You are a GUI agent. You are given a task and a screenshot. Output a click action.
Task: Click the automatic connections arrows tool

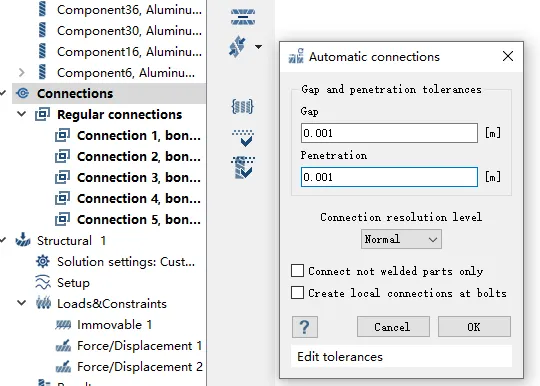pos(237,46)
